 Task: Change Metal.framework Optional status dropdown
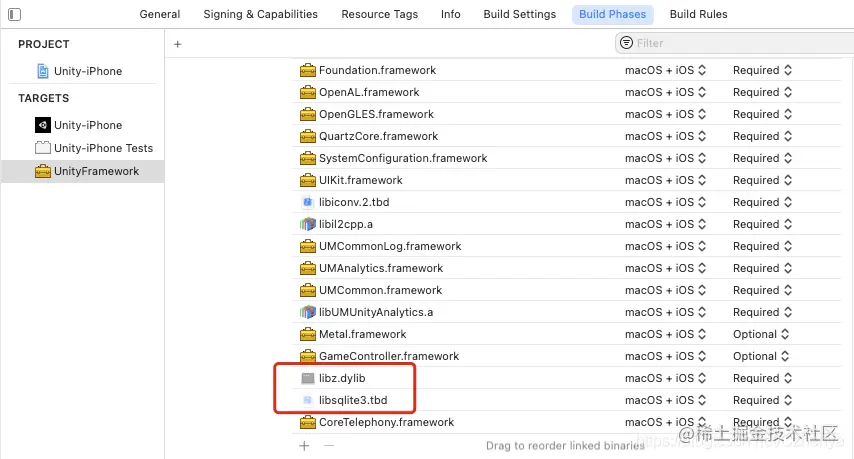tap(761, 334)
